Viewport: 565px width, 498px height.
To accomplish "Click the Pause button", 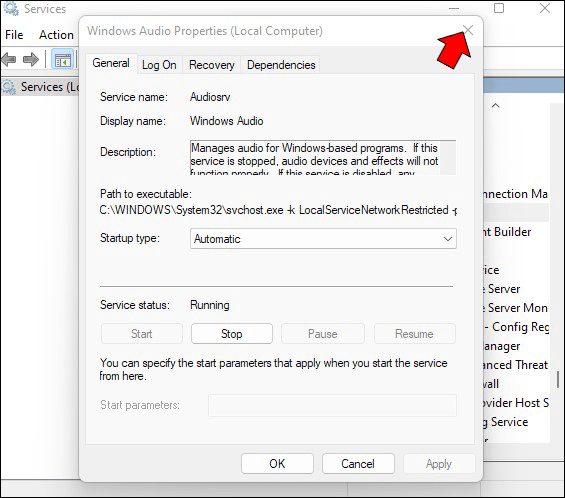I will pos(322,334).
